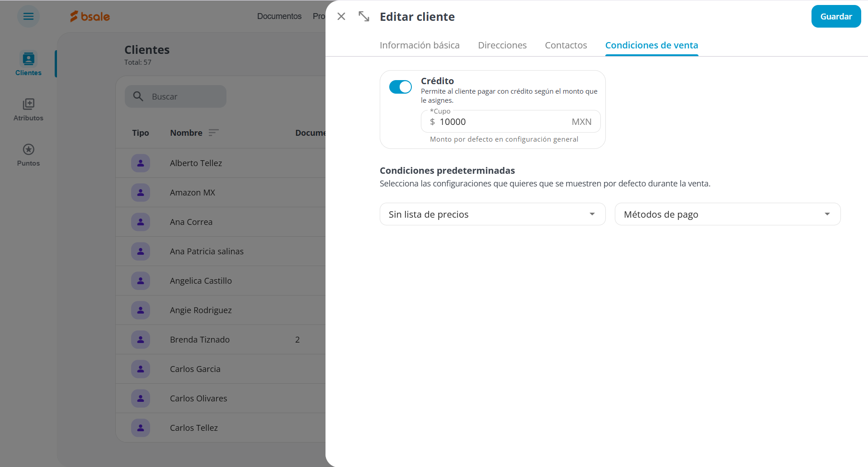The height and width of the screenshot is (467, 868).
Task: Click the search magnifier icon
Action: point(138,96)
